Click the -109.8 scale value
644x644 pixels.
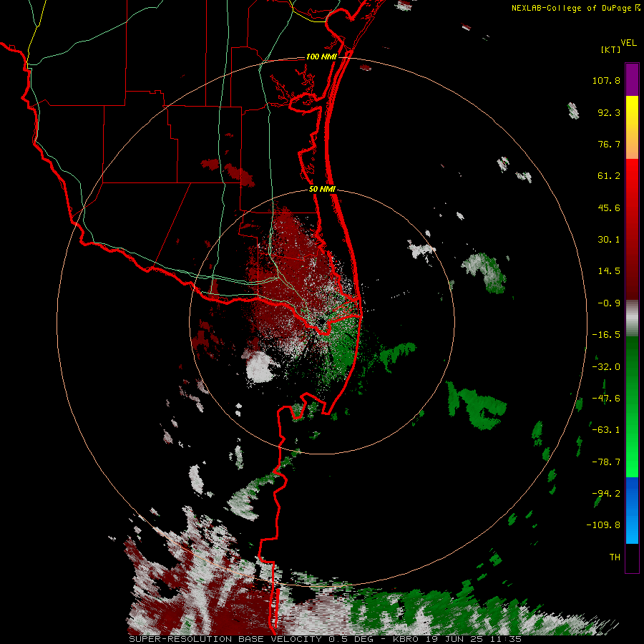click(x=603, y=525)
